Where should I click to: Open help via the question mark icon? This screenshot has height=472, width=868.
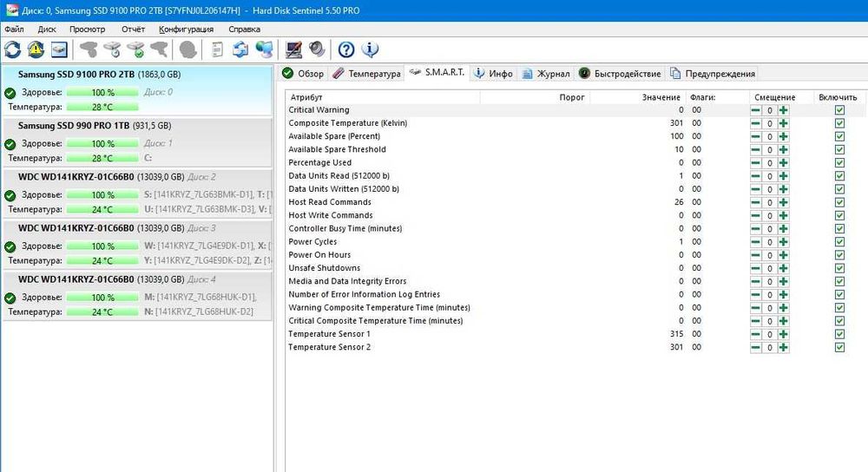pos(346,49)
